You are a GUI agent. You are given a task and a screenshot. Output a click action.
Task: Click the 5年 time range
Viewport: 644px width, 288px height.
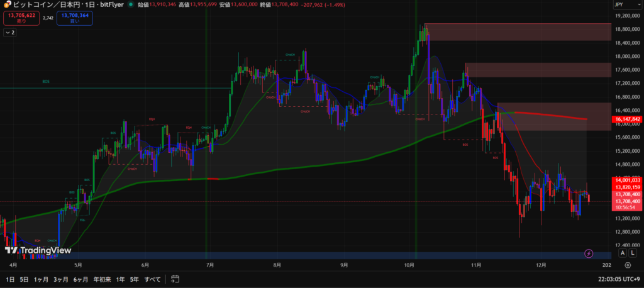[134, 279]
